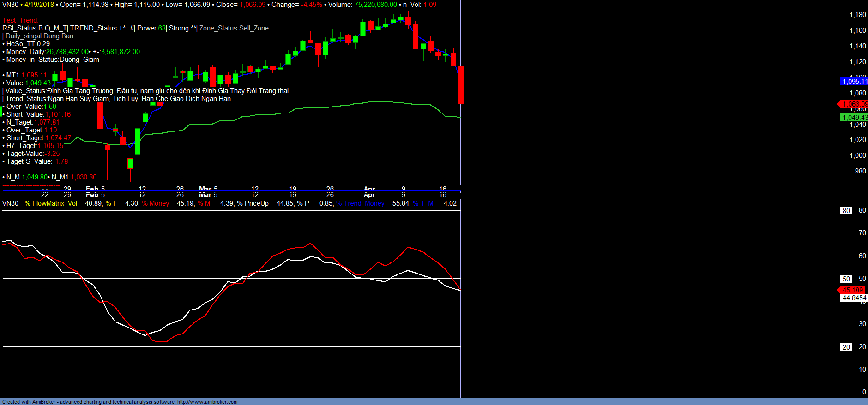
Task: Click the green Volume value in title bar
Action: click(x=375, y=5)
